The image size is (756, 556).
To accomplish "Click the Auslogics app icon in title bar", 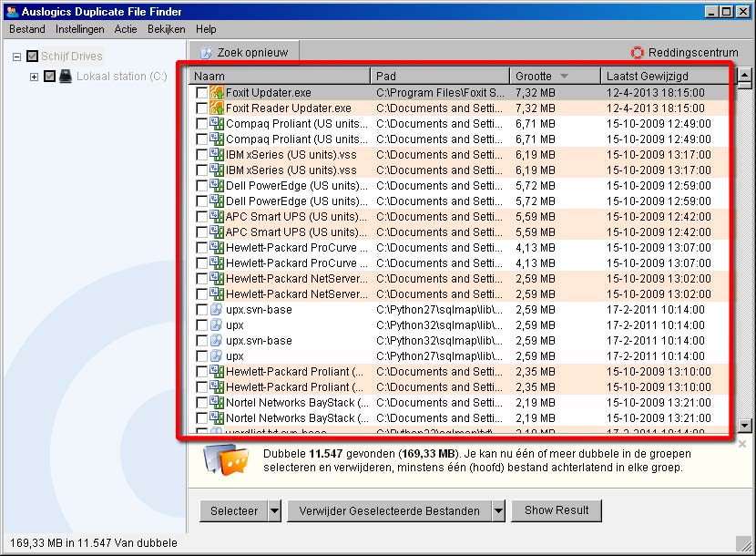I will click(13, 11).
